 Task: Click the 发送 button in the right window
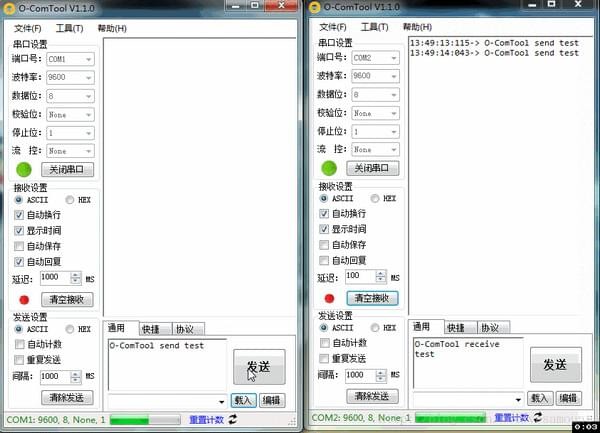click(556, 365)
